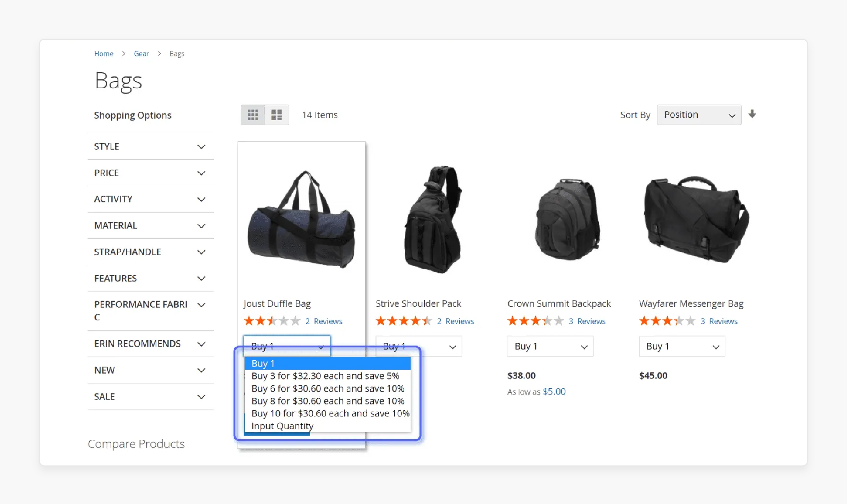Click Crown Summit Backpack star rating

click(535, 321)
